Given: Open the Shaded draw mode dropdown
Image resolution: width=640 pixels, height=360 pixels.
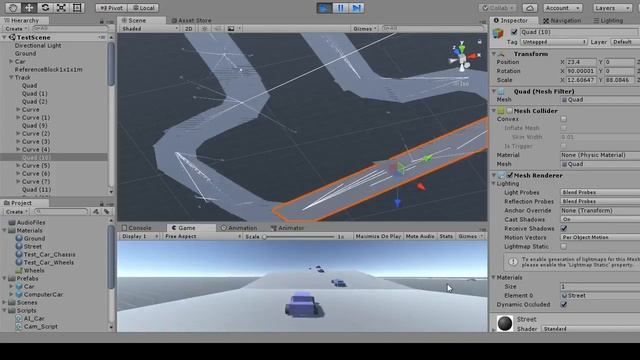Looking at the screenshot, I should coord(149,29).
